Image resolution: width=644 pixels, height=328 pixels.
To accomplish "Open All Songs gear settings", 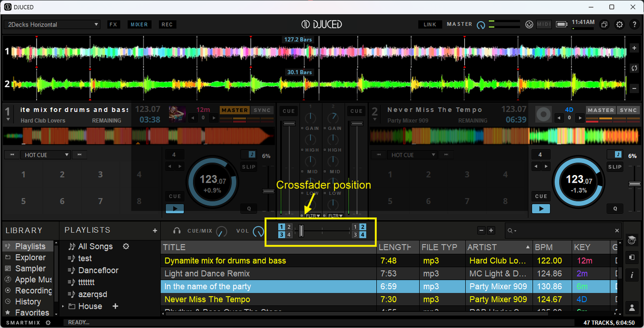I will [x=126, y=246].
